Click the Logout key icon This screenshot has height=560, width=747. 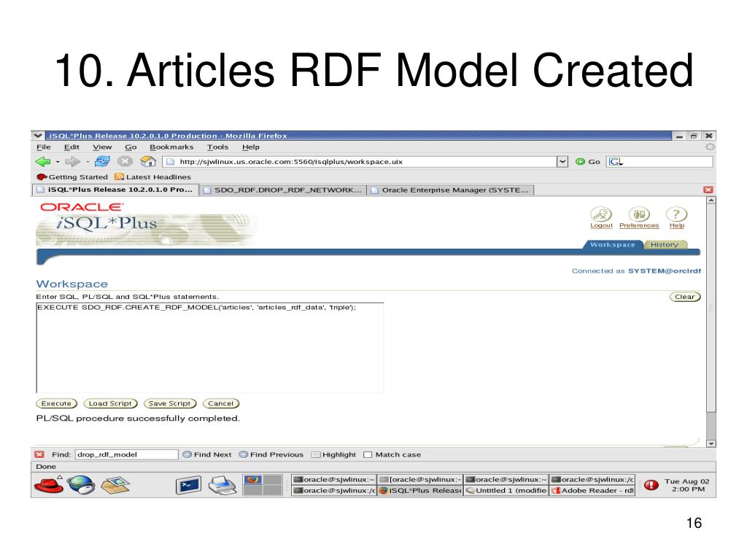(x=601, y=214)
